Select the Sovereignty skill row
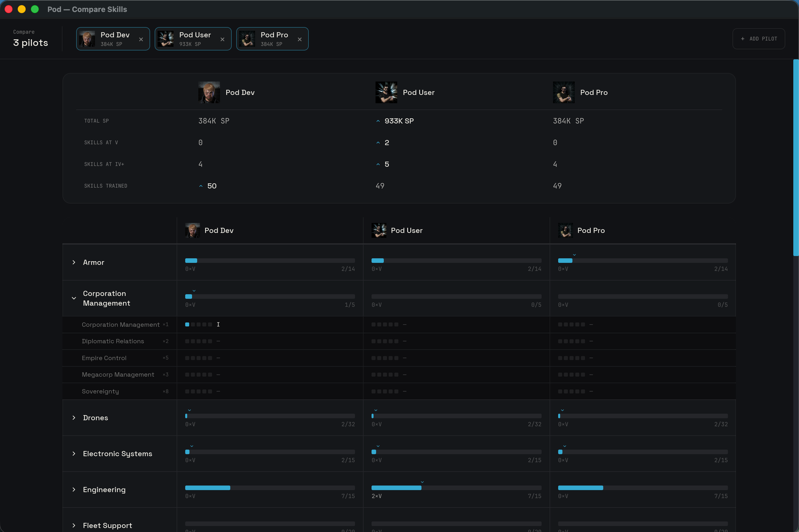Viewport: 799px width, 532px height. point(399,391)
